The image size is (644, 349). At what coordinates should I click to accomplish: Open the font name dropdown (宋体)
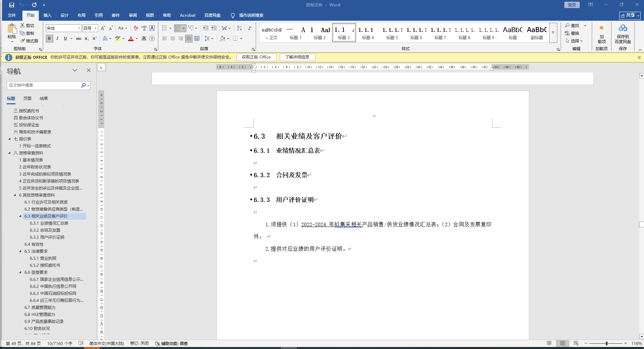pos(79,28)
